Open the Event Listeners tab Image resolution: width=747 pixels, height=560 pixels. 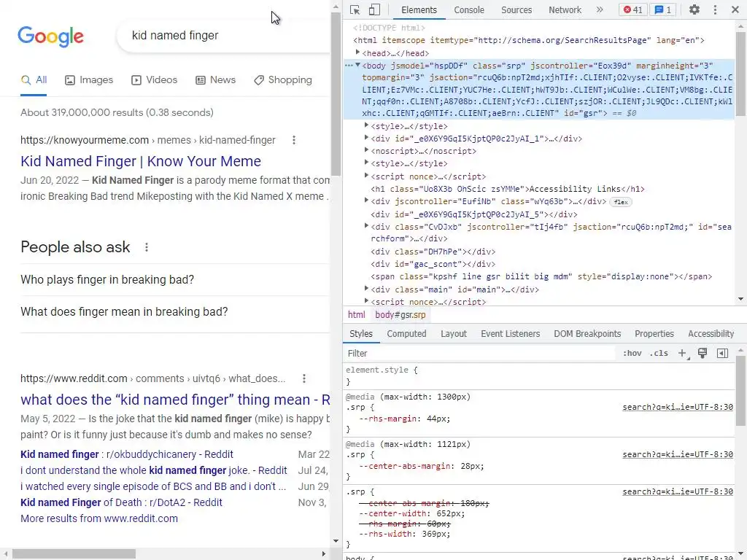click(510, 334)
